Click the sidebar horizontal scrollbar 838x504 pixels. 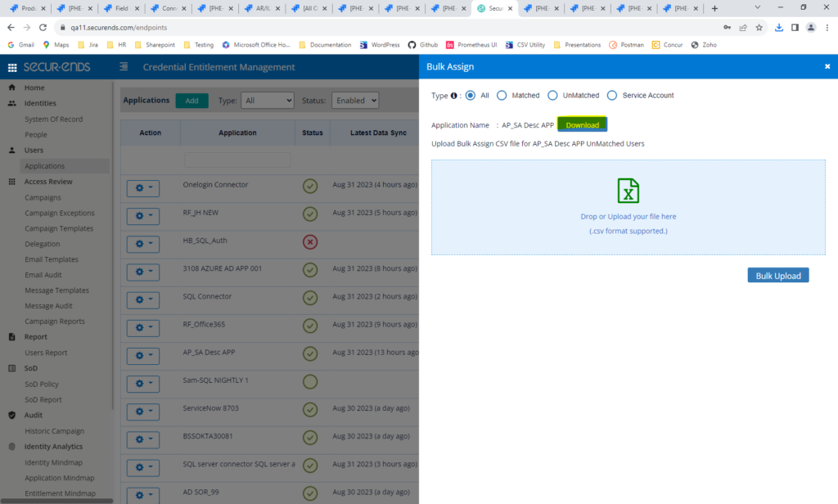point(56,502)
